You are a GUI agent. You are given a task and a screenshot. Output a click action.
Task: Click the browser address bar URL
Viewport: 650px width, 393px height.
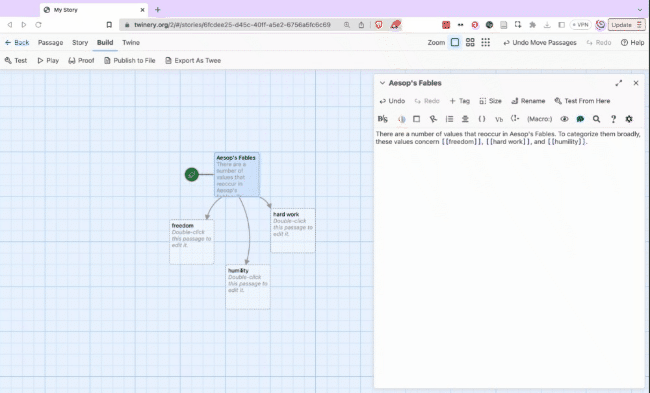[x=232, y=25]
